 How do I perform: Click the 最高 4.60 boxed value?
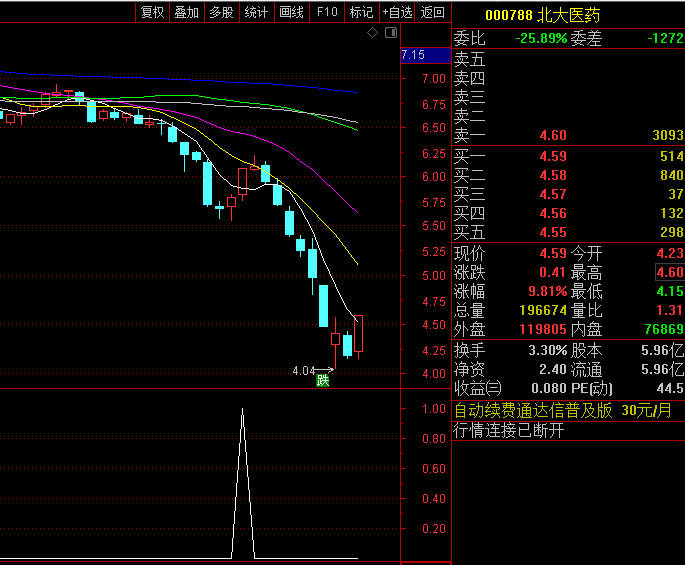(670, 272)
